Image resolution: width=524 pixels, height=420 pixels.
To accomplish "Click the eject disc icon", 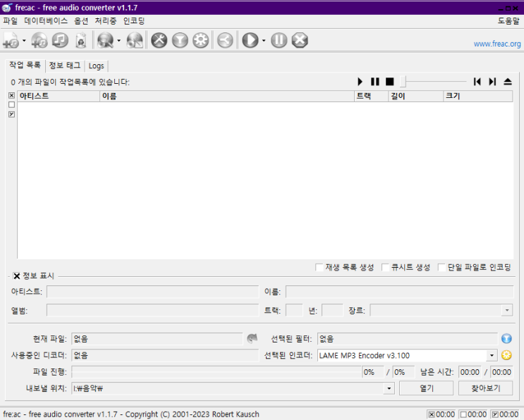I will click(508, 82).
